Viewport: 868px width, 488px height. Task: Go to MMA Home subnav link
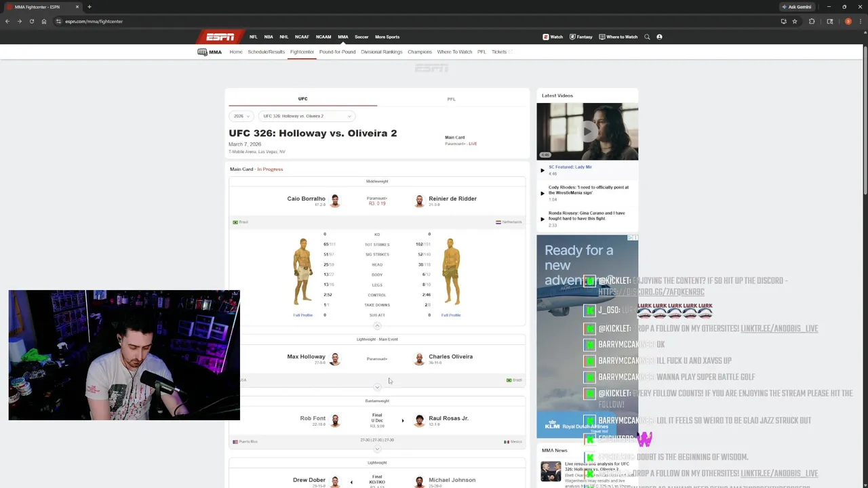click(x=236, y=52)
